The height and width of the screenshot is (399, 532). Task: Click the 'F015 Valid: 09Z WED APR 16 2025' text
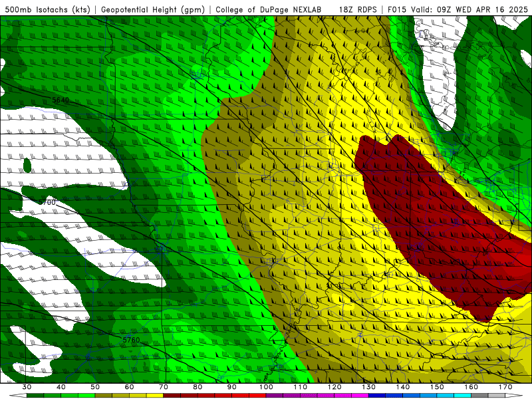coord(458,9)
